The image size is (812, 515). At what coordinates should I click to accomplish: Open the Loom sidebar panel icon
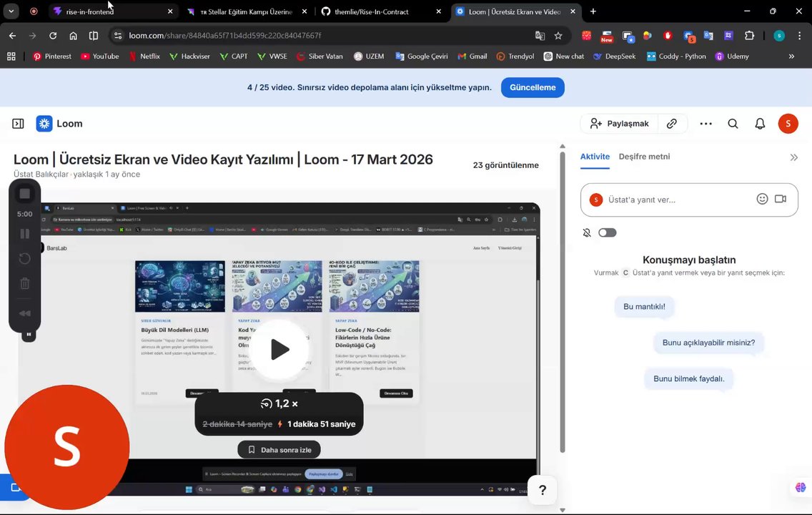click(18, 124)
